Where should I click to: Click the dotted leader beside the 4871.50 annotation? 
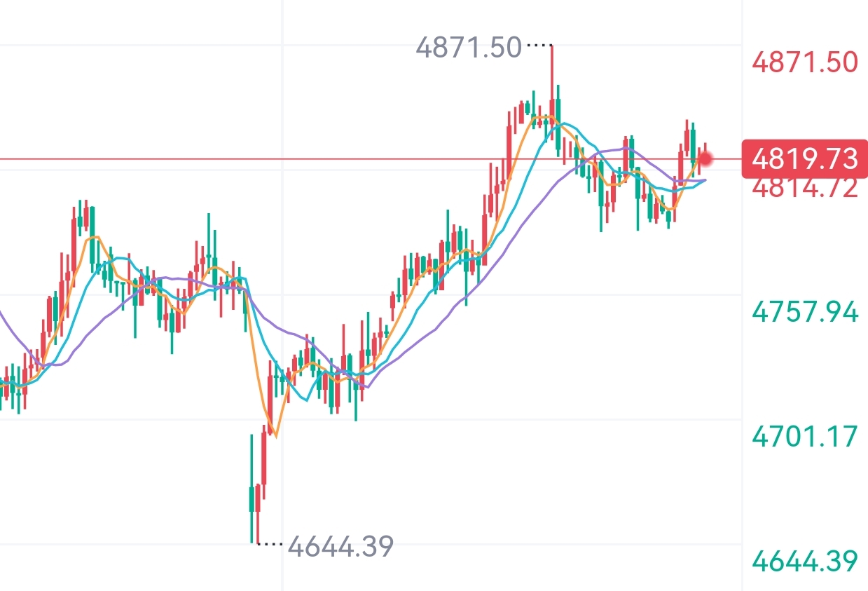coord(538,46)
